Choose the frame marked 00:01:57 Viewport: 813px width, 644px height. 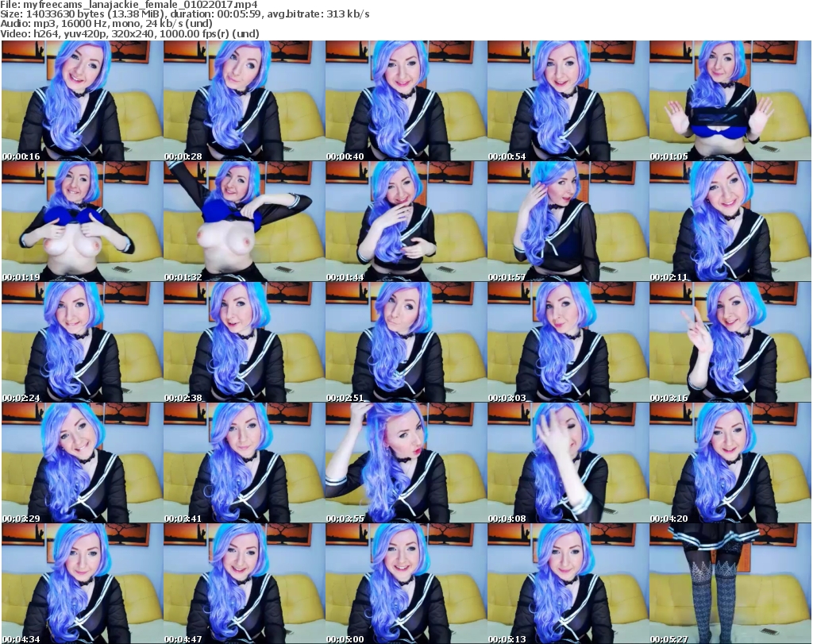(568, 222)
